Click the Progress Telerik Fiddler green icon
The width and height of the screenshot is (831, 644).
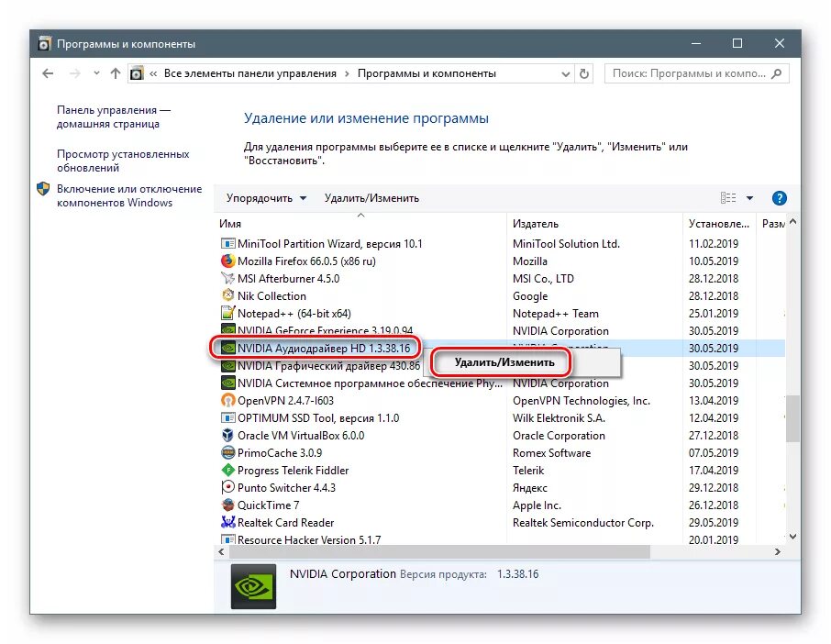tap(227, 470)
